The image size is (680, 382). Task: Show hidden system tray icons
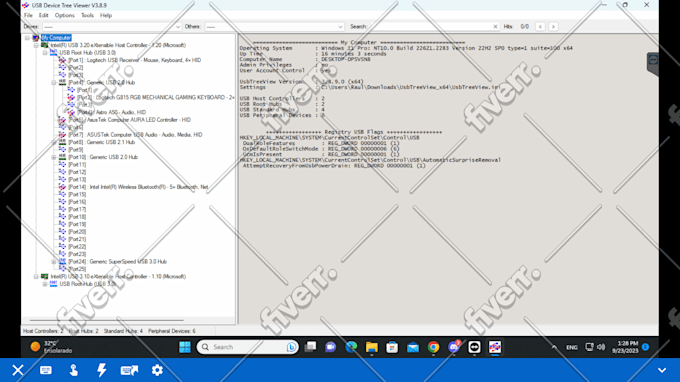554,347
